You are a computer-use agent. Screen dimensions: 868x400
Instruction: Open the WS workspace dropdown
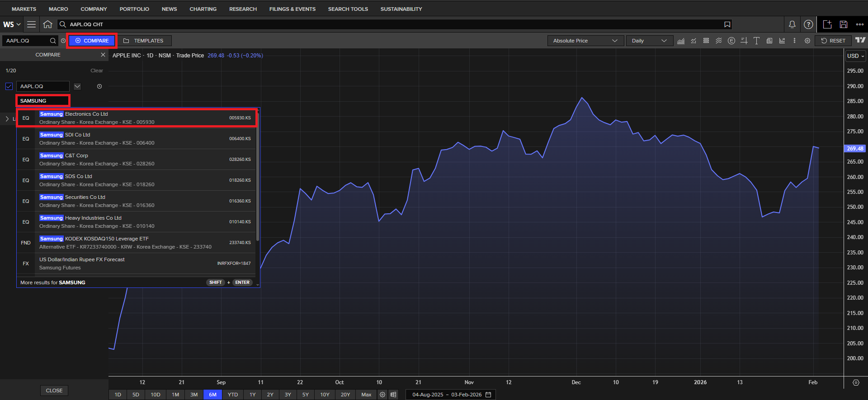tap(12, 24)
